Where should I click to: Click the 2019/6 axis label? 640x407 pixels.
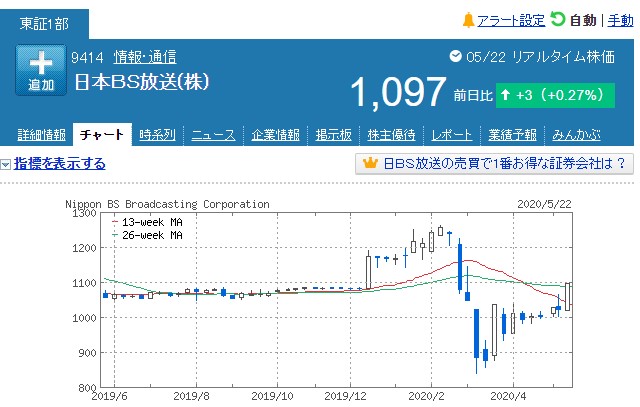click(x=109, y=396)
